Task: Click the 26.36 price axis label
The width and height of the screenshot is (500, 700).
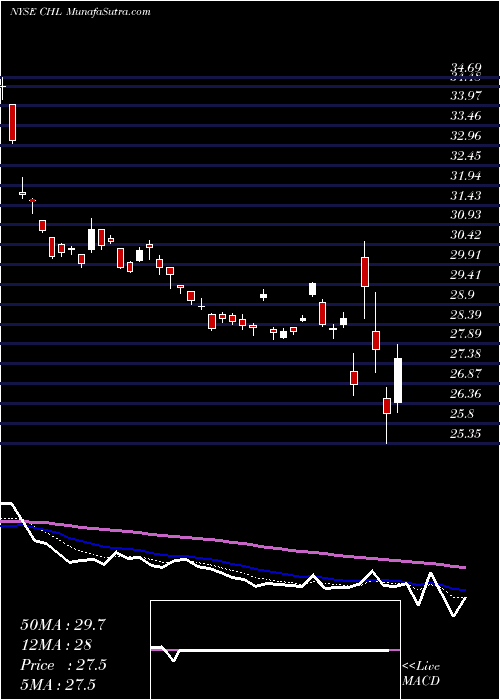Action: pyautogui.click(x=466, y=394)
